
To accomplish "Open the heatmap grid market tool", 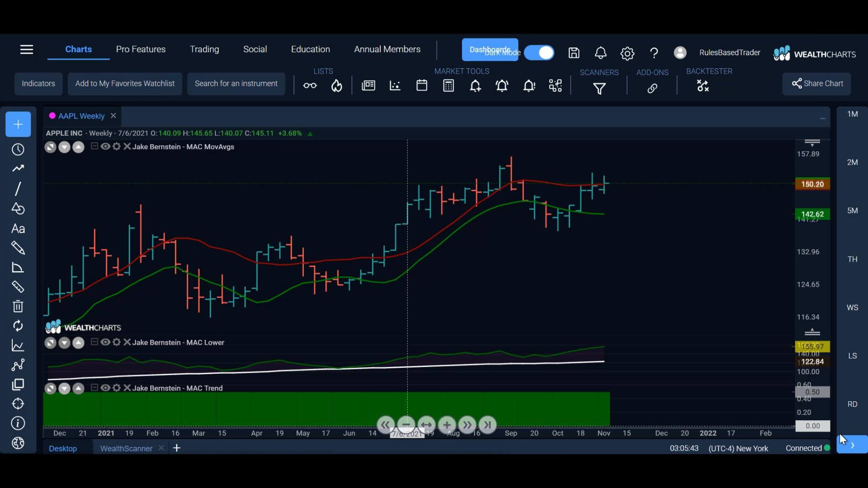I will 556,86.
